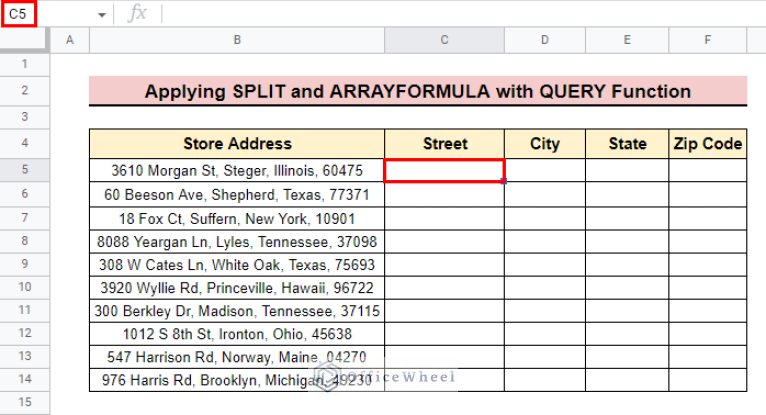Click the fx function icon

click(x=137, y=14)
